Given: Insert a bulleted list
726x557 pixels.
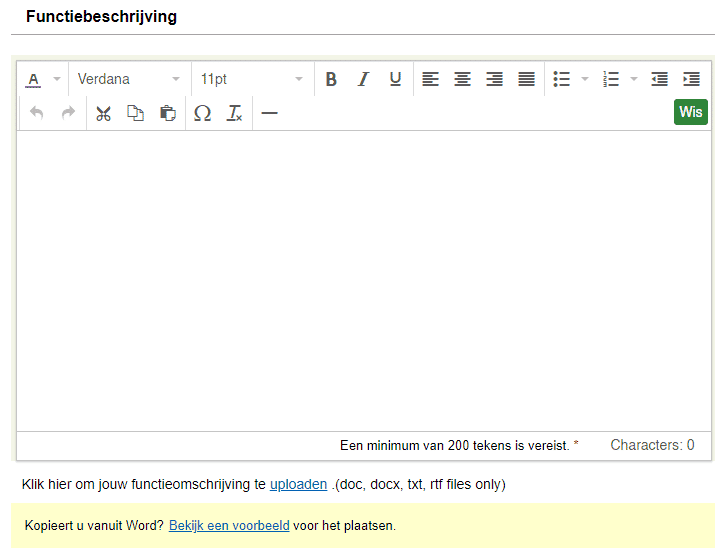Looking at the screenshot, I should coord(562,79).
